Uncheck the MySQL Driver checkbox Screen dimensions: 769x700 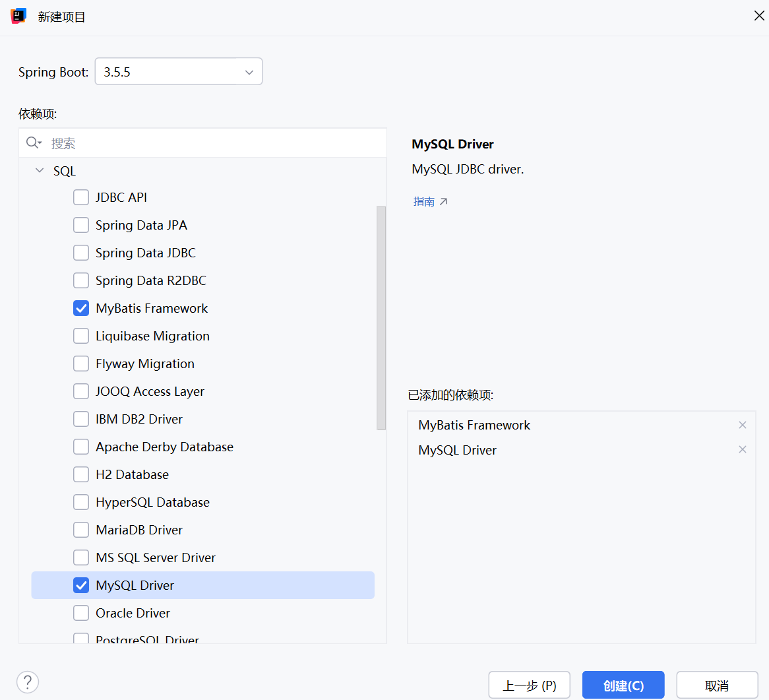(81, 585)
